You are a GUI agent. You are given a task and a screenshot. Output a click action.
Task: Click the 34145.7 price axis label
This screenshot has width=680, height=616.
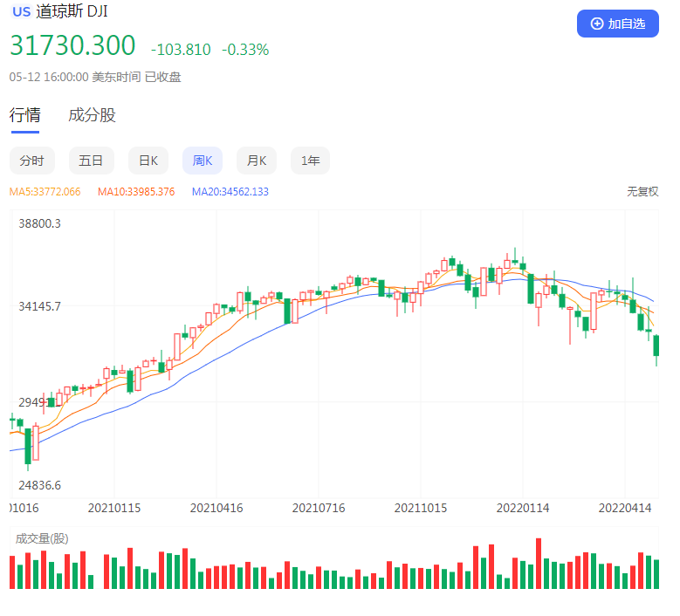(x=39, y=306)
